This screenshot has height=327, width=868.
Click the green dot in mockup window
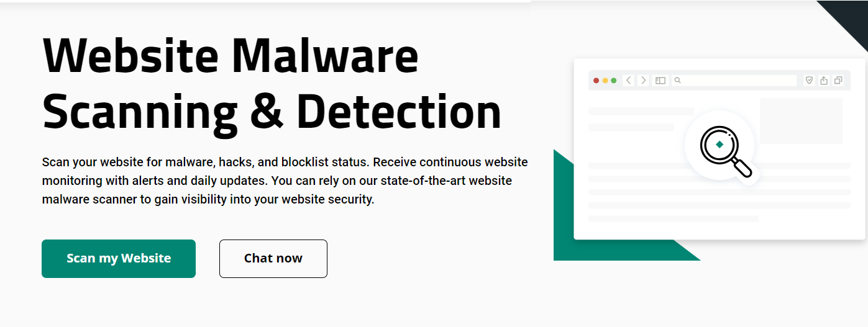point(614,81)
